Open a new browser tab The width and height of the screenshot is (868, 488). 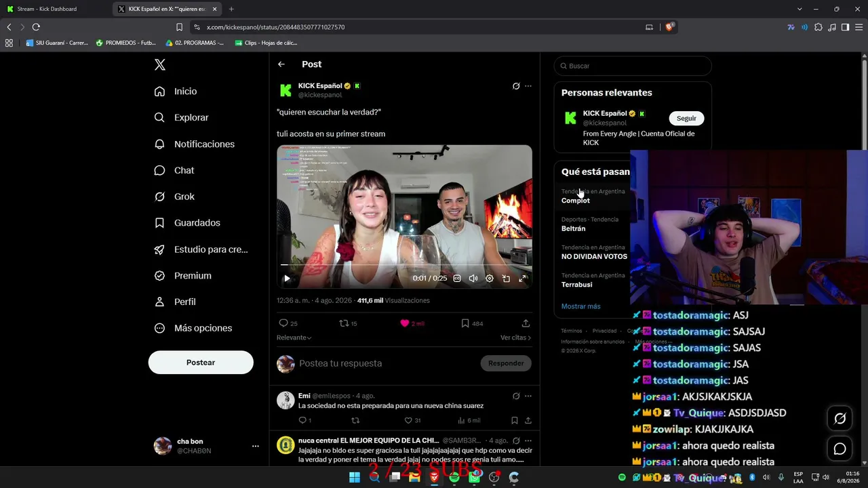pyautogui.click(x=231, y=9)
